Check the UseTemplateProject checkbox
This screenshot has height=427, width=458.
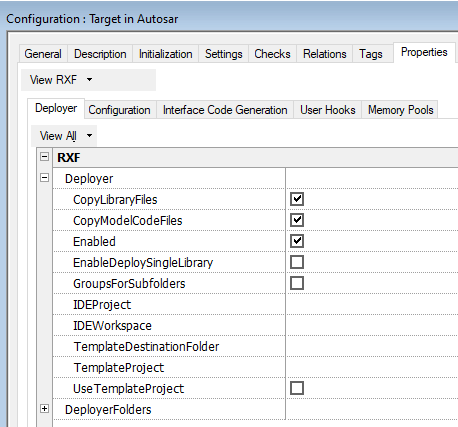[x=297, y=388]
